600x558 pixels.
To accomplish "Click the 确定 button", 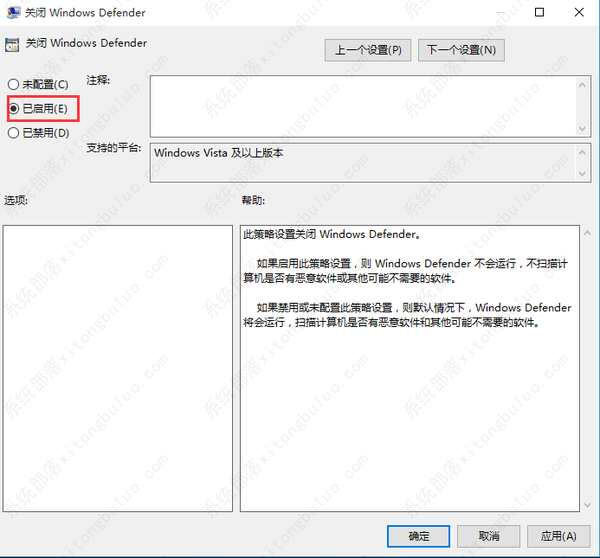I will tap(420, 536).
